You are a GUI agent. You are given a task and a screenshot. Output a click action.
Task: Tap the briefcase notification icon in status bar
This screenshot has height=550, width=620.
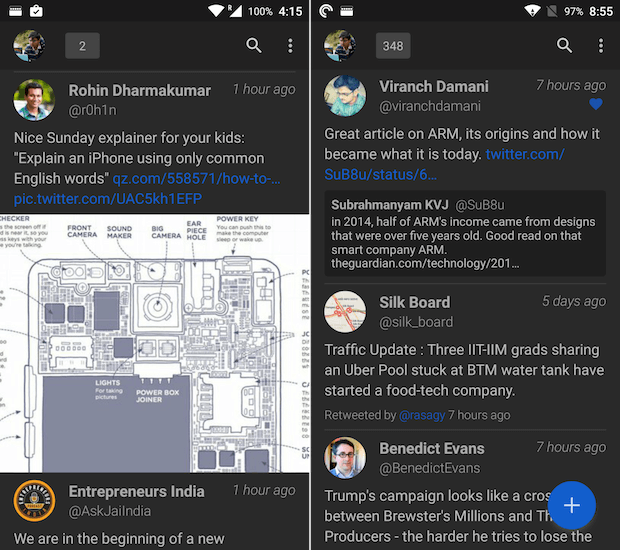pyautogui.click(x=36, y=11)
